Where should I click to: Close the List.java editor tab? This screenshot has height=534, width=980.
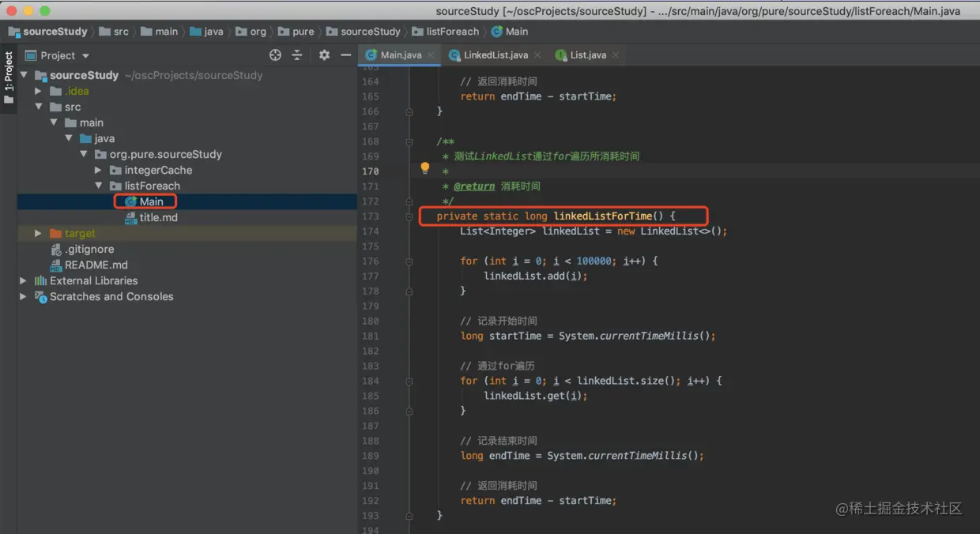tap(616, 55)
